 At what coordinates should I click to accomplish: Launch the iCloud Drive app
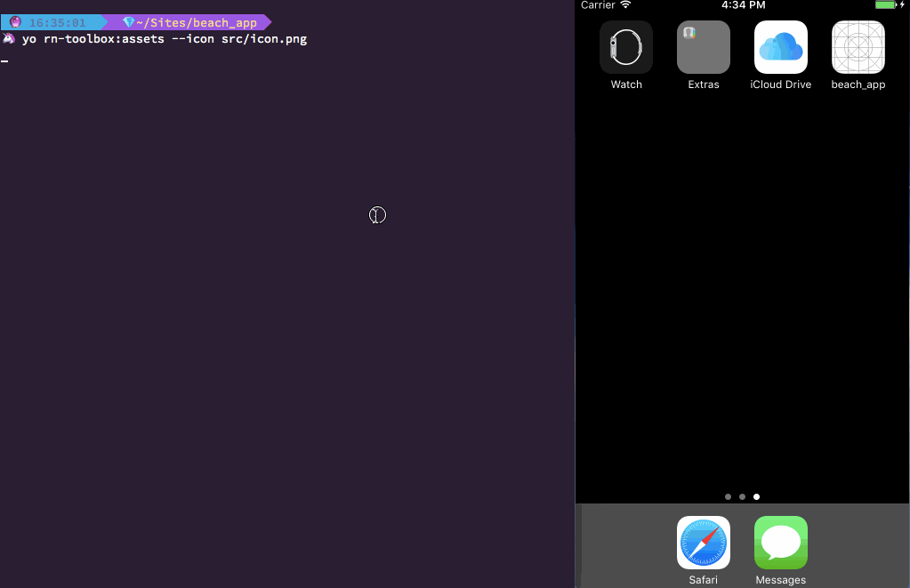pyautogui.click(x=780, y=46)
